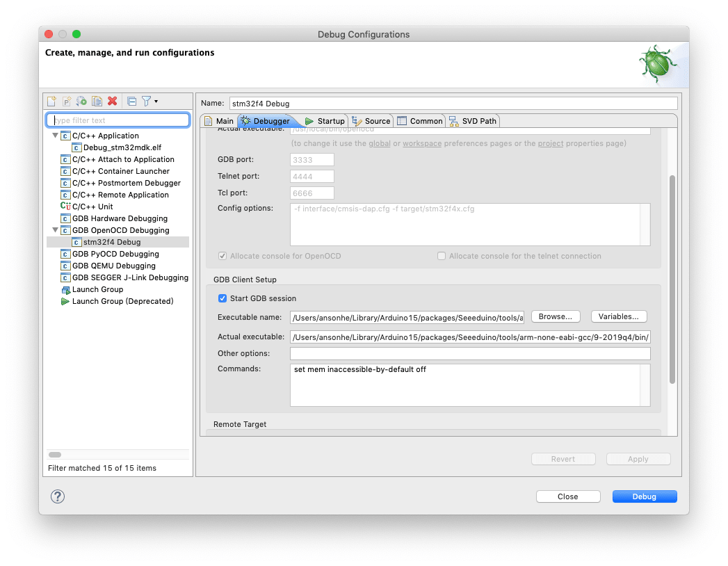Select the Debug_stm32mdk.elf configuration
Image resolution: width=728 pixels, height=566 pixels.
point(117,147)
